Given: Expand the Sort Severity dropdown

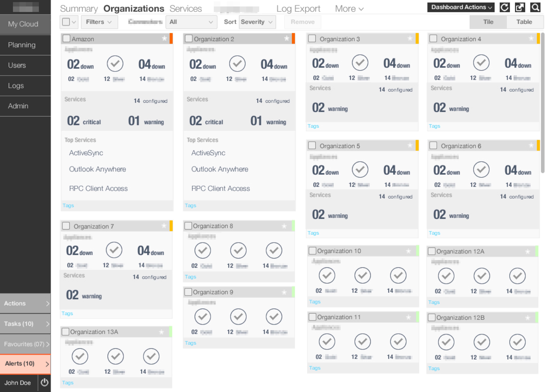Looking at the screenshot, I should [257, 22].
